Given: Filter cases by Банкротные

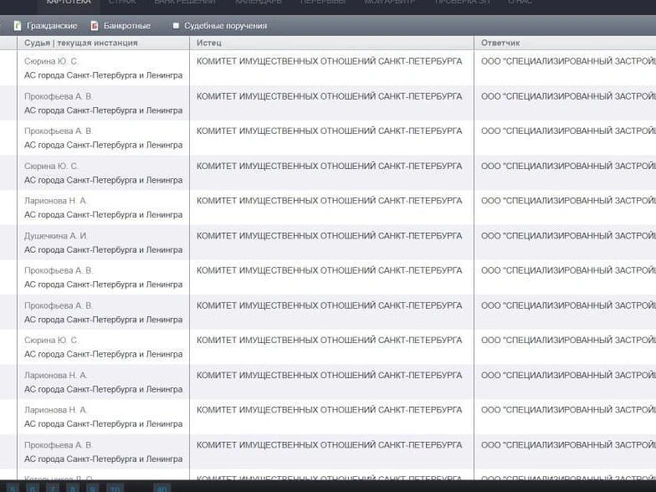Looking at the screenshot, I should (x=120, y=26).
